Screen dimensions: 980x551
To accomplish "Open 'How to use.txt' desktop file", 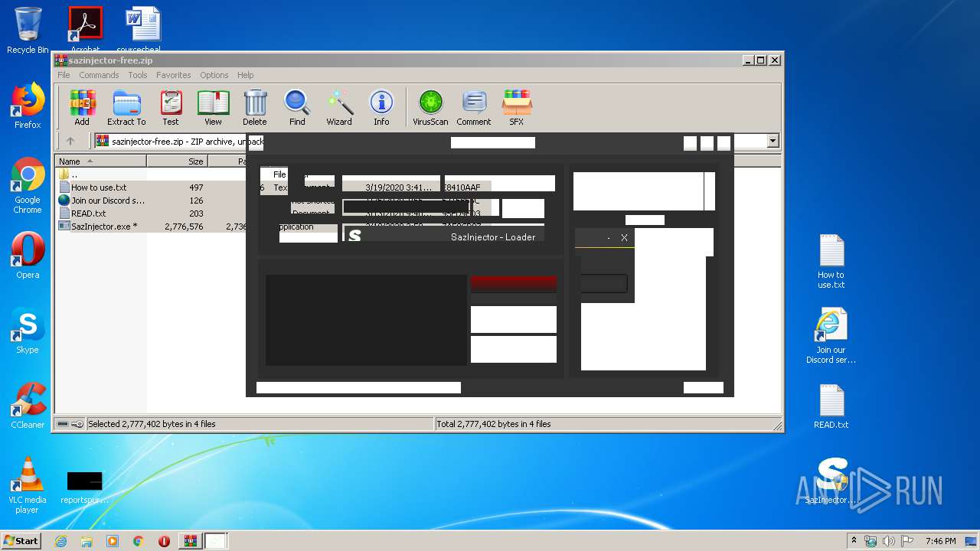I will (831, 262).
